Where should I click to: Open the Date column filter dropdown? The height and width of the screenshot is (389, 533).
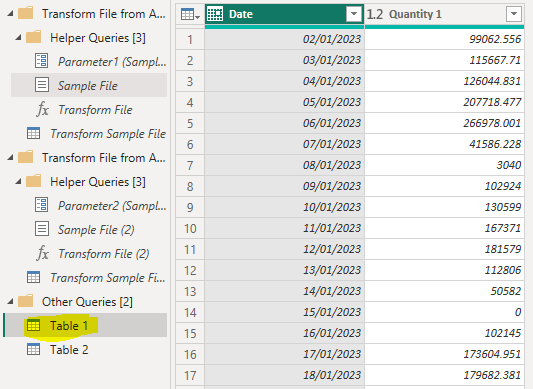pos(354,14)
